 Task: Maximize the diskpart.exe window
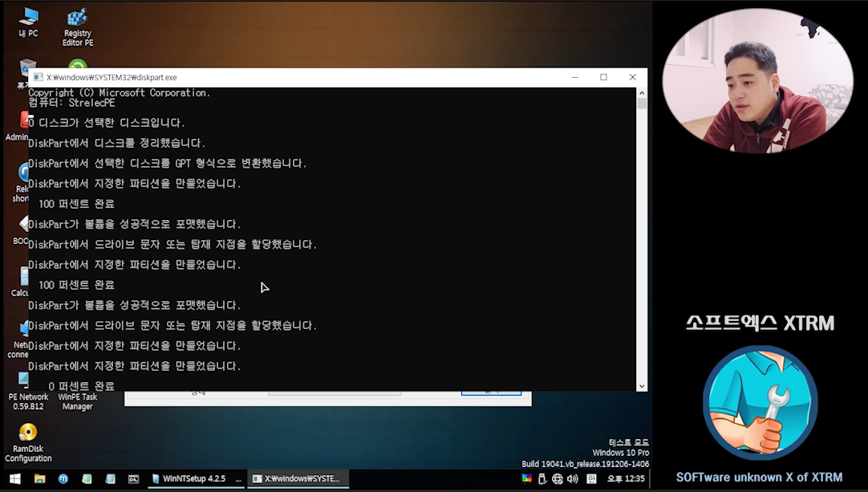603,77
